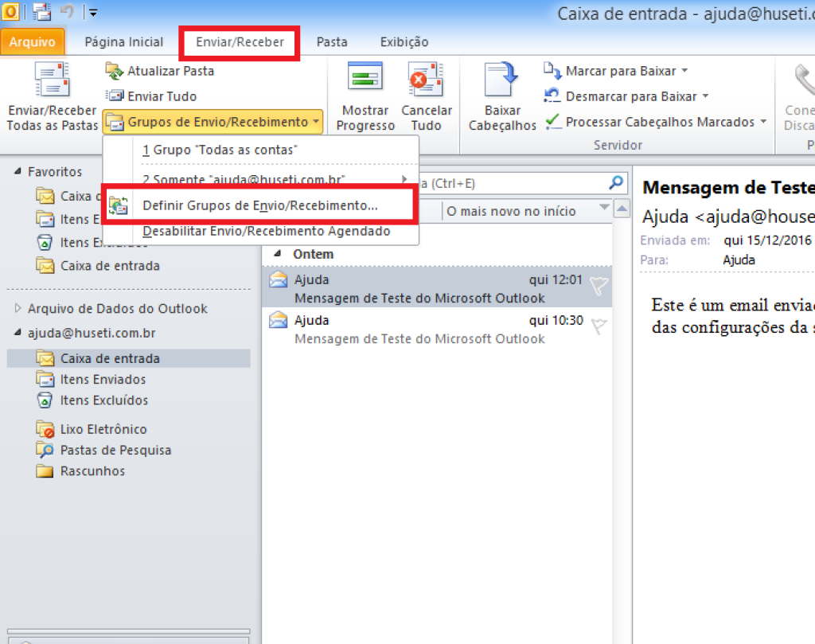Image resolution: width=815 pixels, height=644 pixels.
Task: Choose Definir Grupos de Envio/Recebimento menu item
Action: tap(260, 206)
